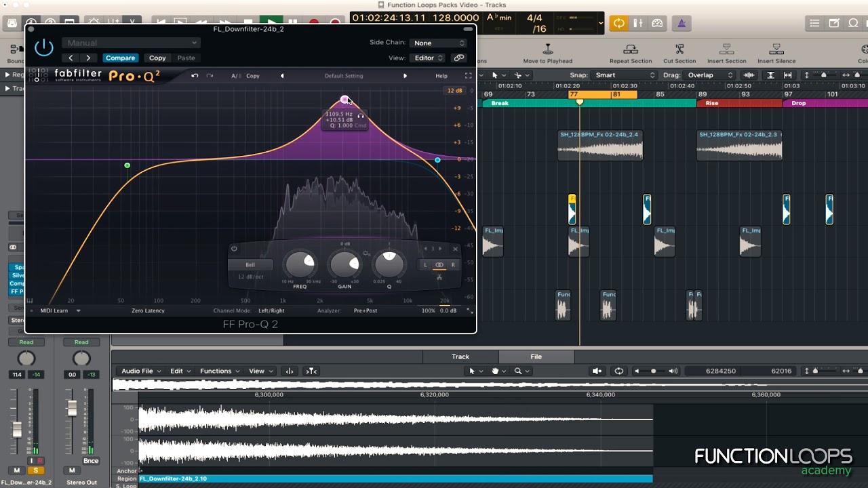Set band to stereo linked mode

pyautogui.click(x=439, y=265)
